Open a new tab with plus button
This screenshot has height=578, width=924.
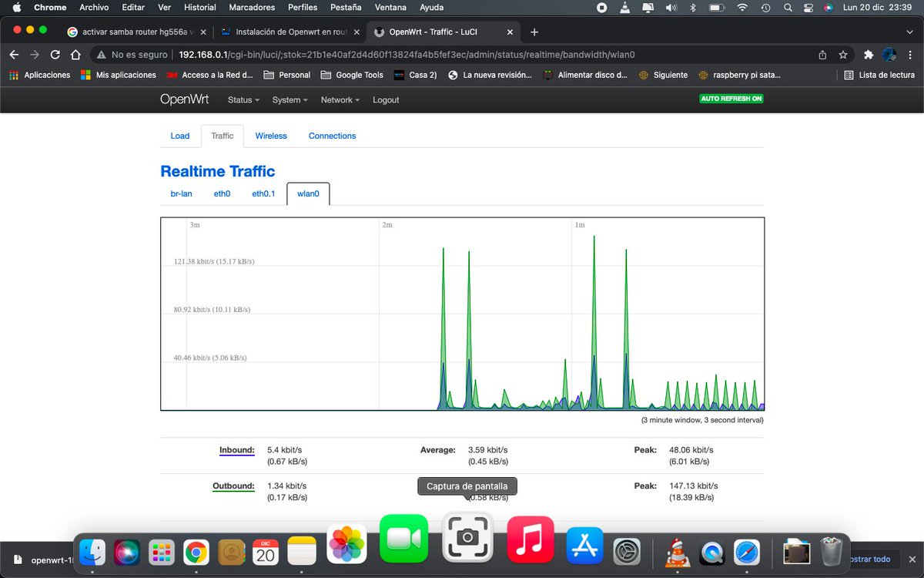(x=534, y=32)
